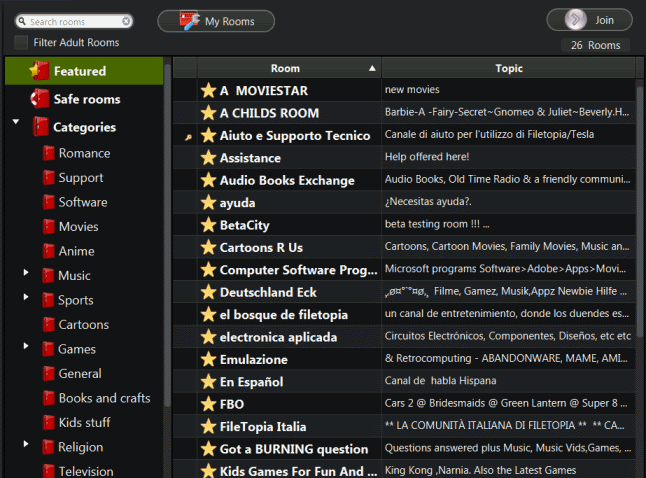
Task: Expand the Religion category
Action: (26, 444)
